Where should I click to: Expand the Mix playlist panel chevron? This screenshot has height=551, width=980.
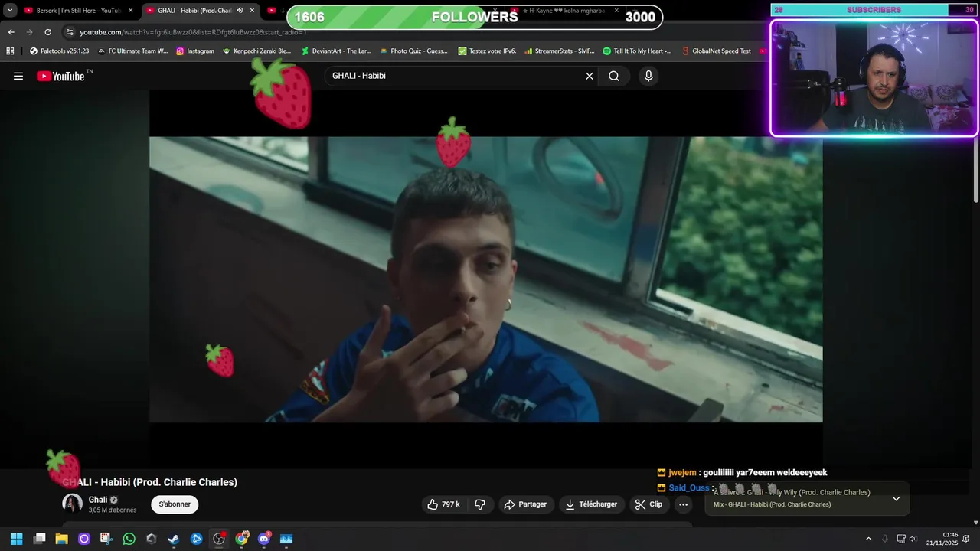(896, 499)
